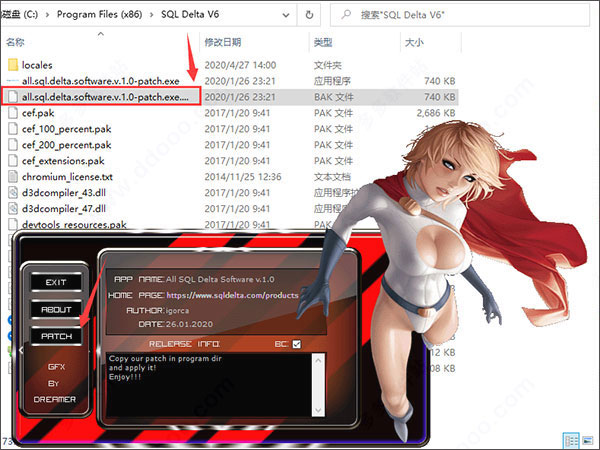Click the app name All SQL Delta Software v.1.0
Viewport: 600px width, 450px height.
click(x=220, y=279)
